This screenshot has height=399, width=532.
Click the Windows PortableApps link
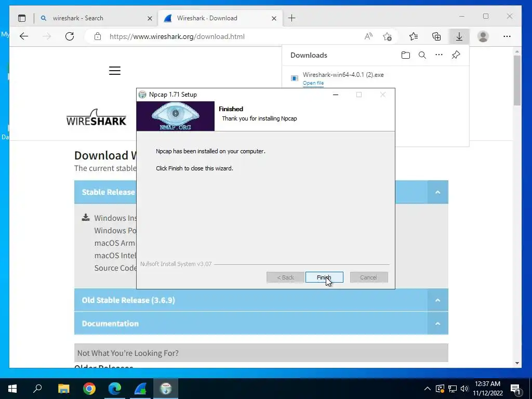click(115, 230)
